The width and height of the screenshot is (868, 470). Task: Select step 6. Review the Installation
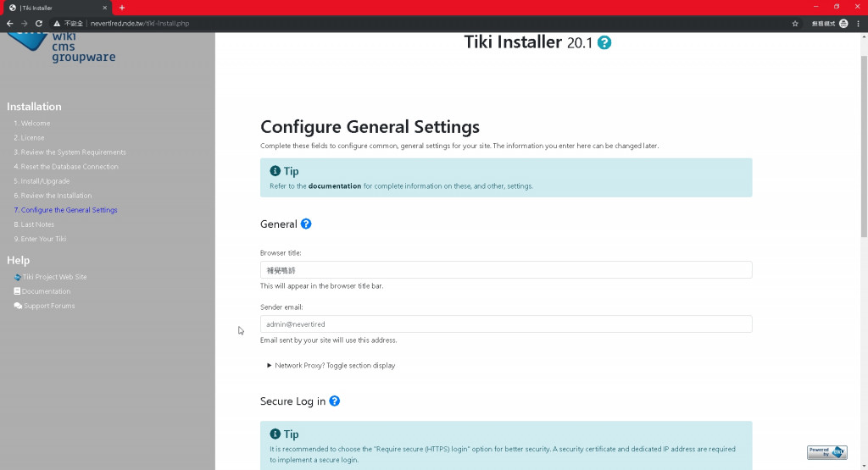pos(53,195)
